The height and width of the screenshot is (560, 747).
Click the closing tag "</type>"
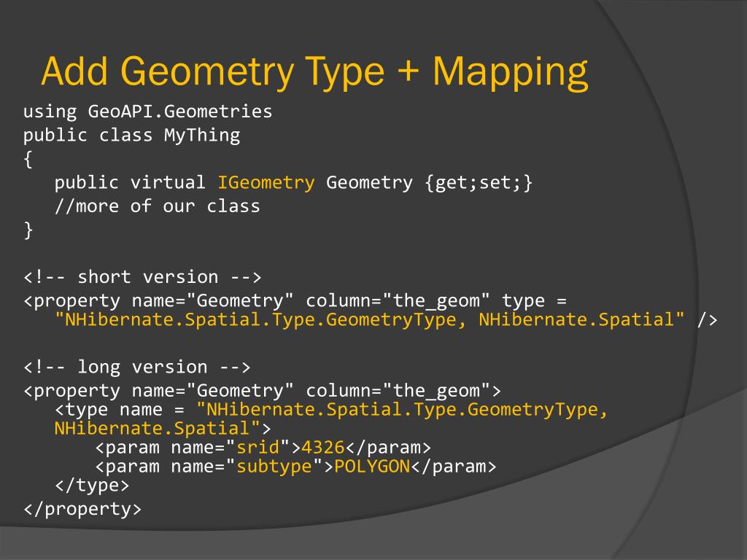click(x=92, y=486)
